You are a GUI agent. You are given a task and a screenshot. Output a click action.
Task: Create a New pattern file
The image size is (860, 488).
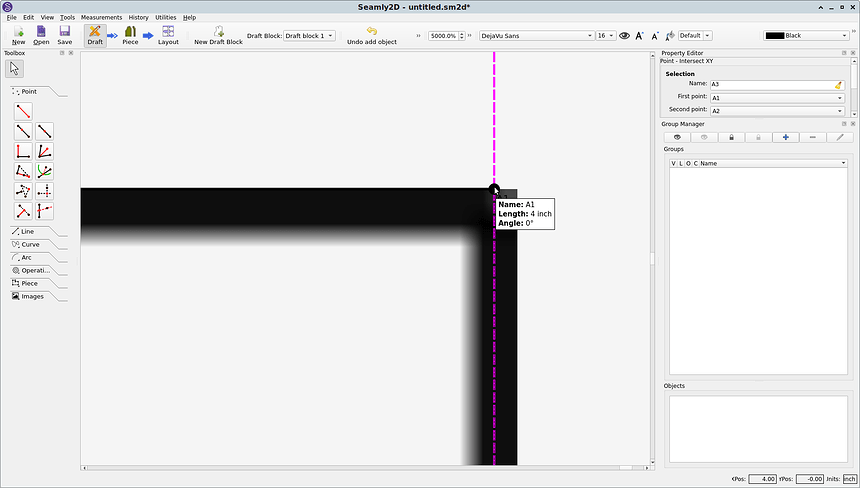coord(19,35)
